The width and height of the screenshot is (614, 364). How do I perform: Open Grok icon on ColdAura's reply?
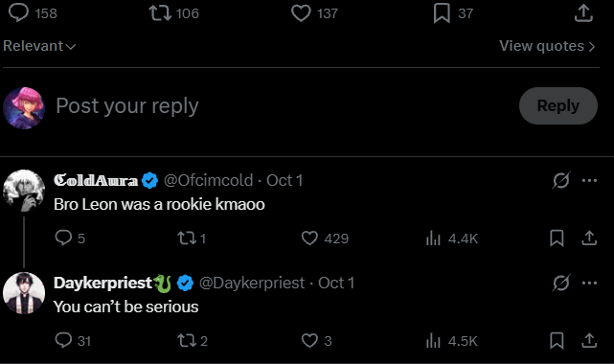(561, 180)
